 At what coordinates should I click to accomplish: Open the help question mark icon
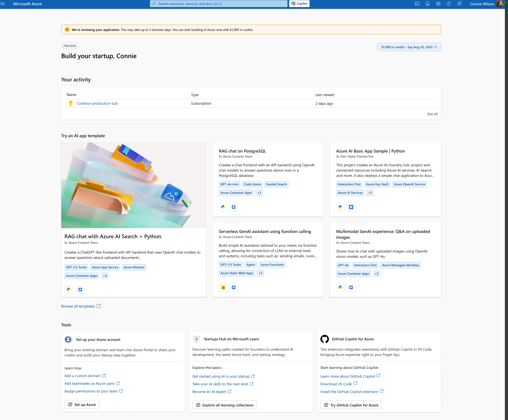pyautogui.click(x=449, y=4)
